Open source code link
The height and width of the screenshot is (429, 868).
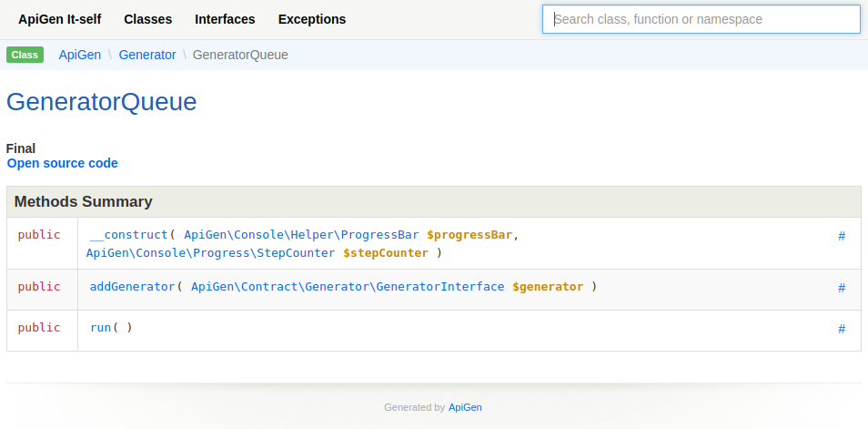point(63,164)
